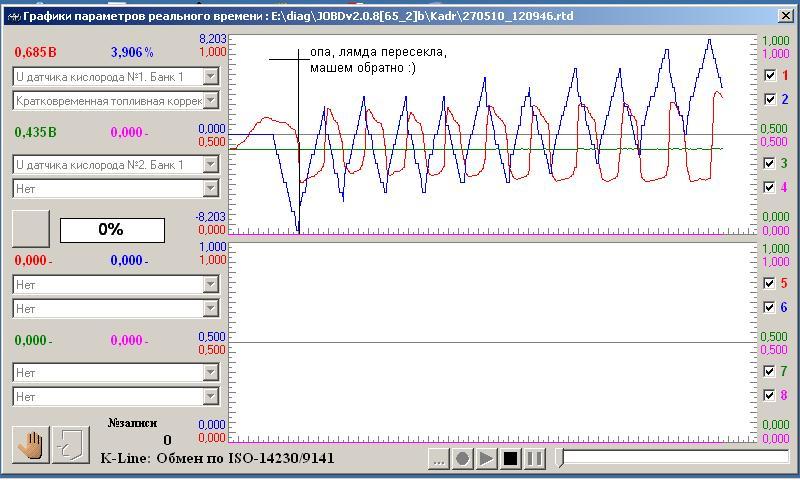Click the playback position slider track
Viewport: 800px width, 480px height.
[675, 458]
